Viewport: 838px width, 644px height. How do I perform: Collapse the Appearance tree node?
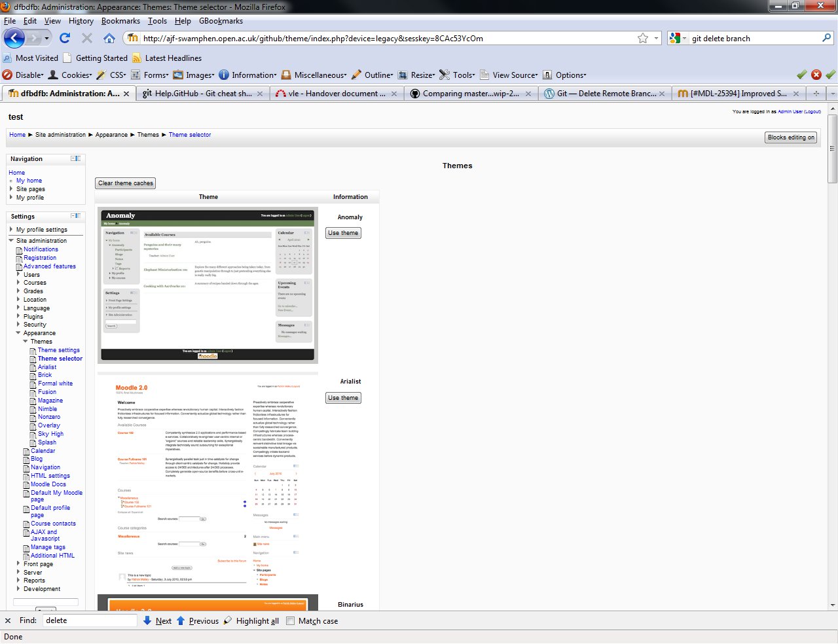pyautogui.click(x=18, y=333)
